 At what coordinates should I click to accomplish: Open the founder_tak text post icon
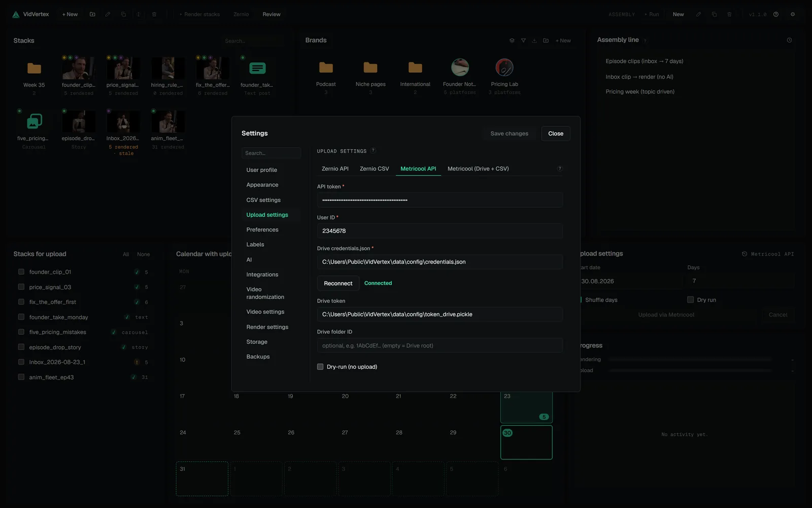click(x=257, y=68)
